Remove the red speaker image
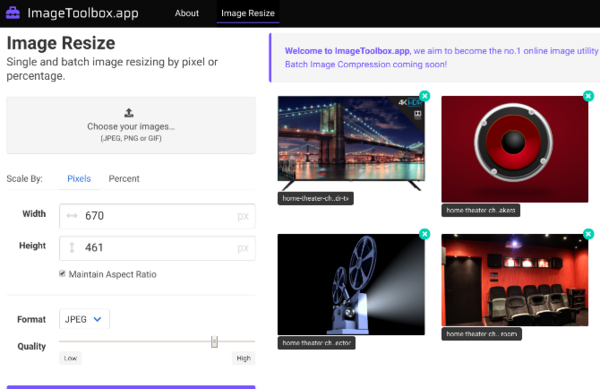Screen dimensions: 600x389 [589, 96]
